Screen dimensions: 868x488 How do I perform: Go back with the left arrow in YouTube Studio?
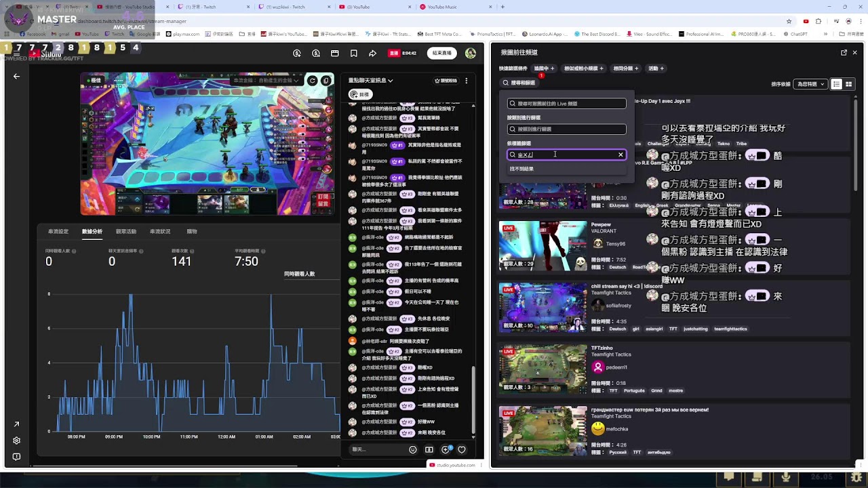point(16,77)
